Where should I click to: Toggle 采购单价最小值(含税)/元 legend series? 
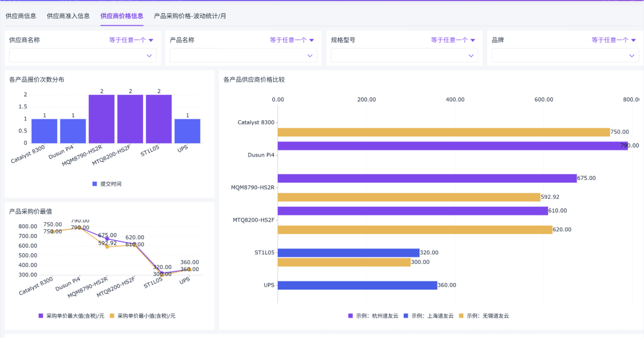(143, 316)
